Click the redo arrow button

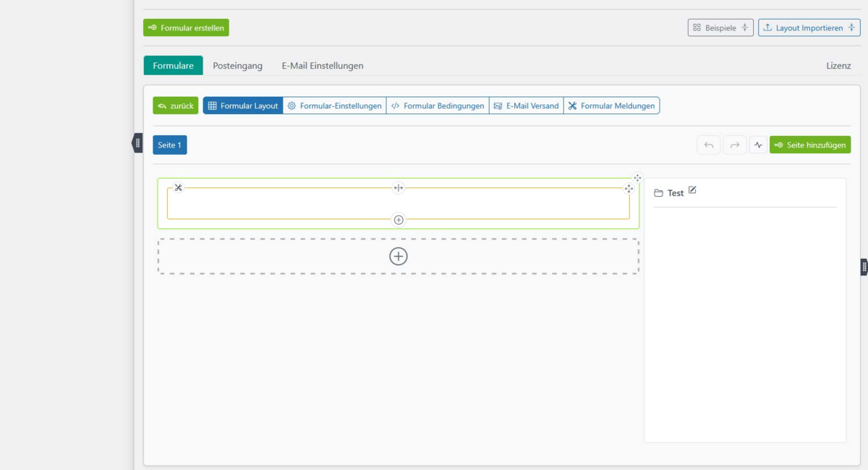tap(734, 145)
